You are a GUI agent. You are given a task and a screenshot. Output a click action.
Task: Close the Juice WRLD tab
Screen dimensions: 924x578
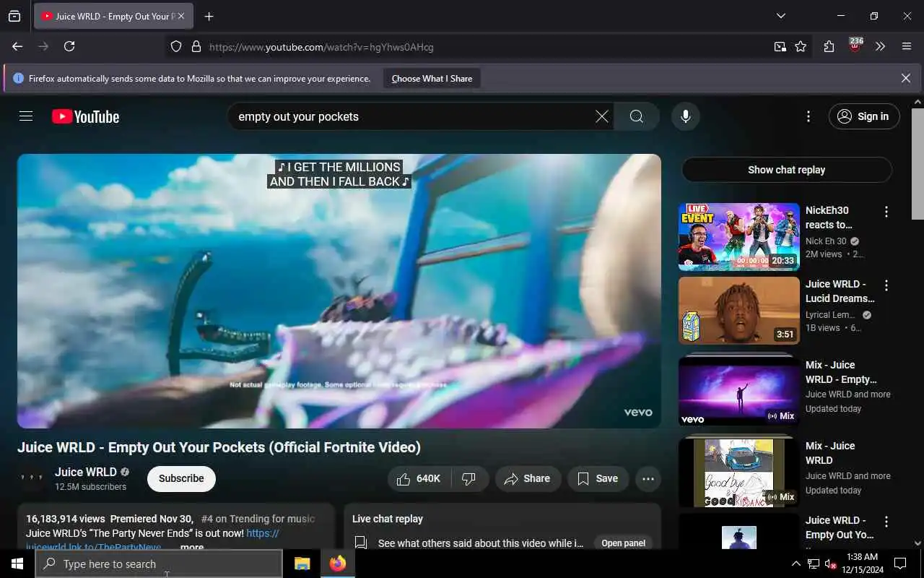(x=180, y=16)
